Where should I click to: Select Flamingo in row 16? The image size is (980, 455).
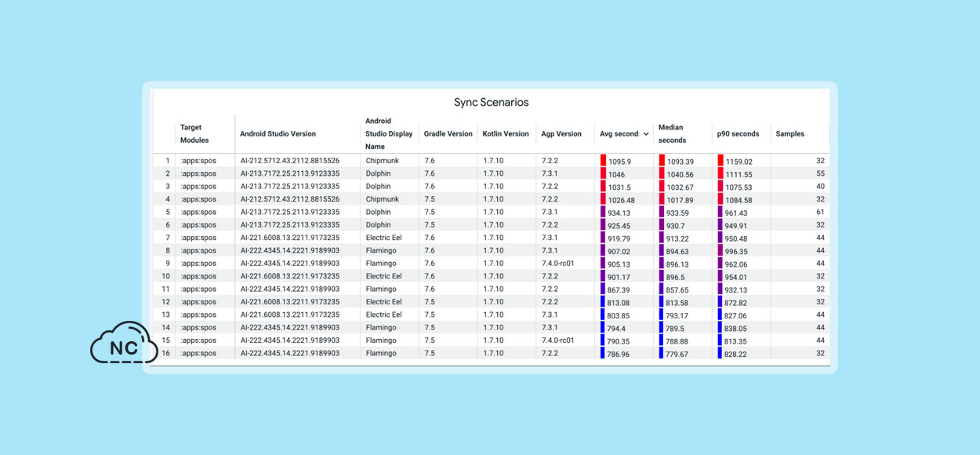[x=381, y=353]
